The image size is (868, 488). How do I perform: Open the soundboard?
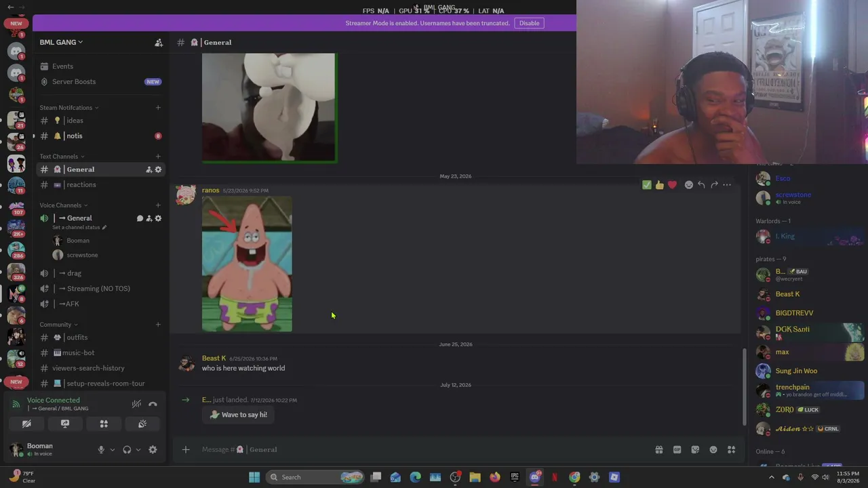pos(142,424)
